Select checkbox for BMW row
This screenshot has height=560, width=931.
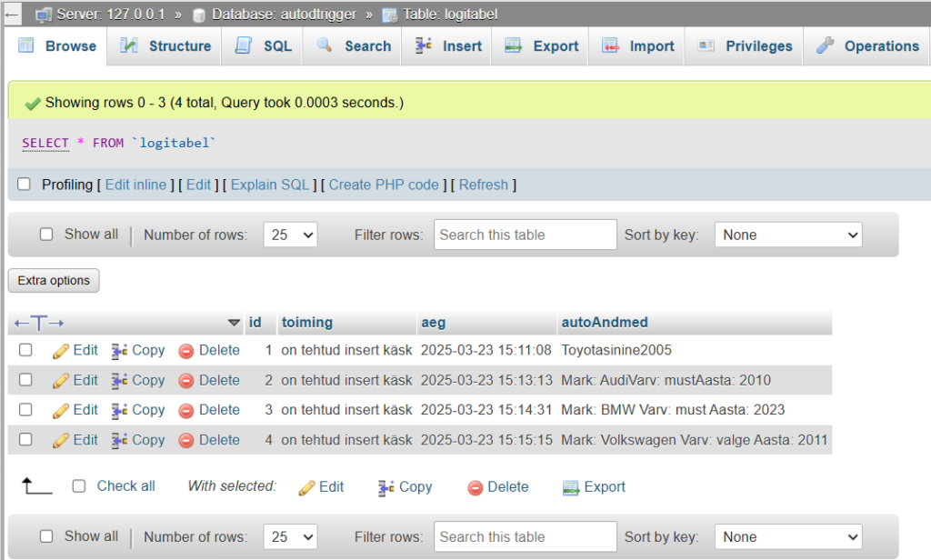25,409
